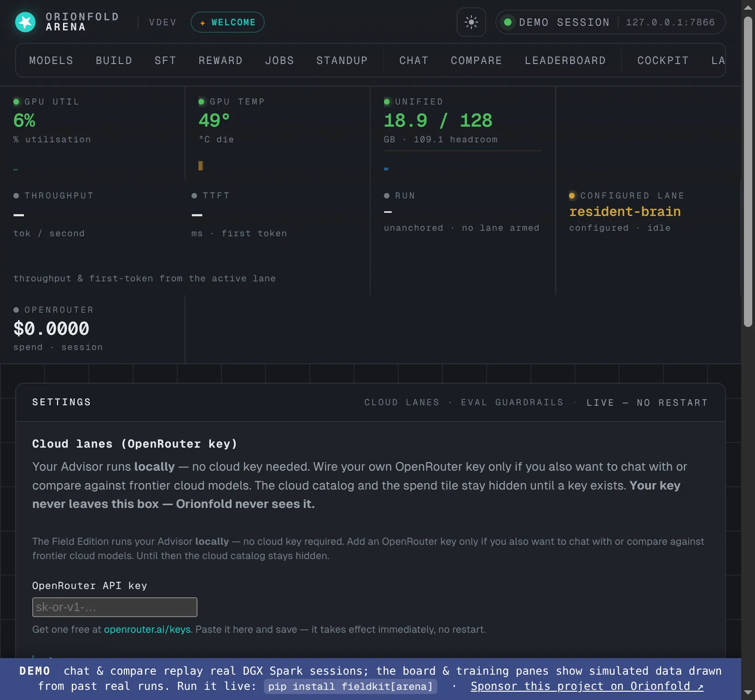Open the Sponsor this project on Orionfold link

587,686
